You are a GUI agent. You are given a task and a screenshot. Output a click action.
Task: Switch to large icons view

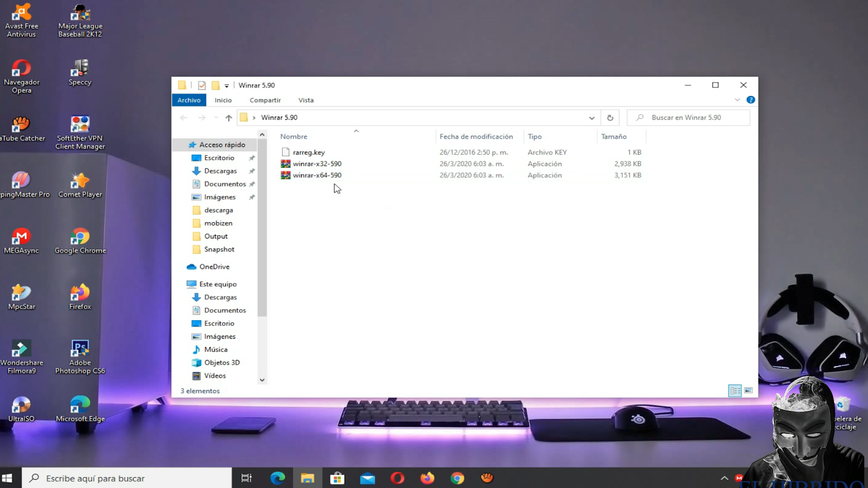(x=749, y=390)
